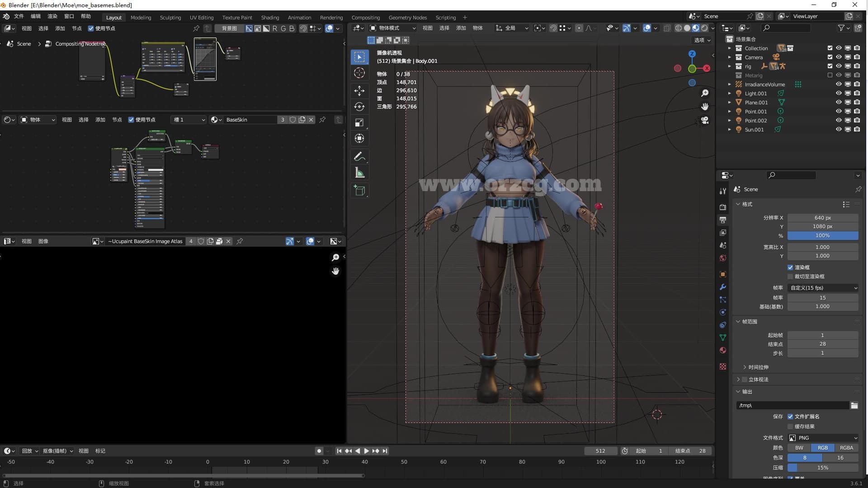Open the frame rate custom 15 fps dropdown
This screenshot has width=868, height=488.
(x=823, y=288)
